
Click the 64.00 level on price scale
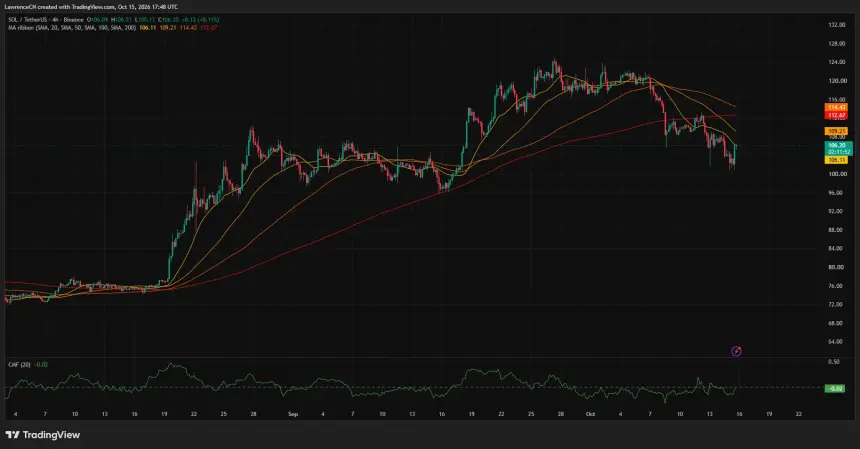click(x=837, y=342)
